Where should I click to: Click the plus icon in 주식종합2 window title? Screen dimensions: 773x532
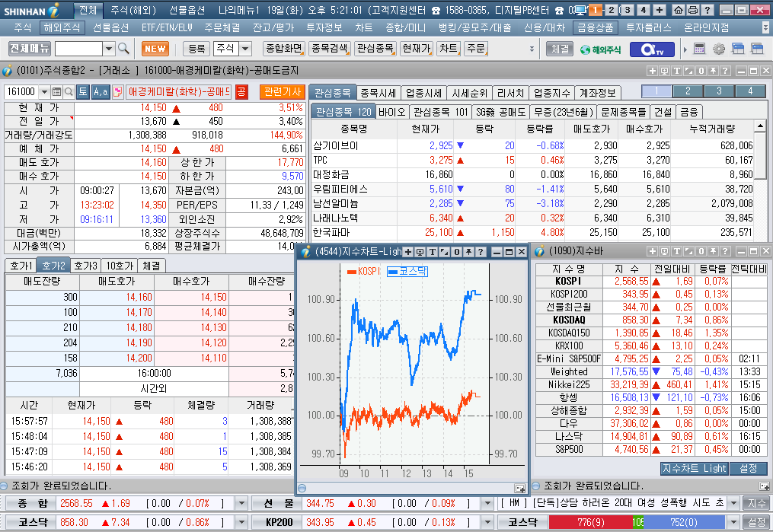point(652,71)
